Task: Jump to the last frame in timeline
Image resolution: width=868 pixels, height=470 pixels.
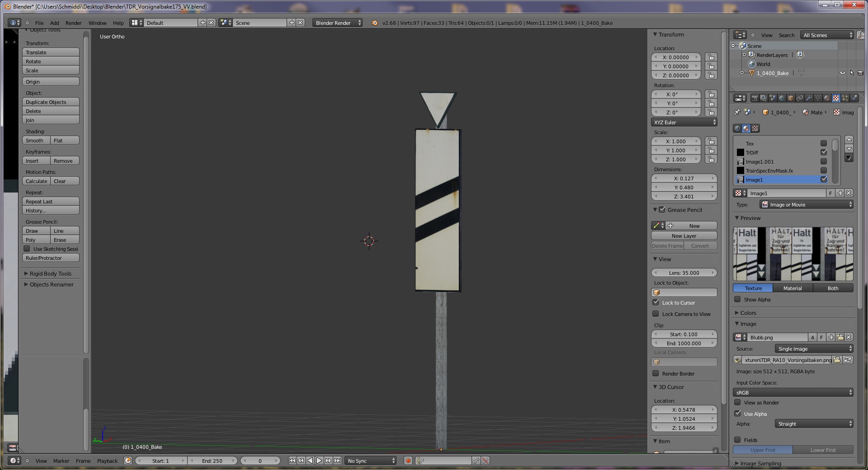Action: tap(337, 461)
